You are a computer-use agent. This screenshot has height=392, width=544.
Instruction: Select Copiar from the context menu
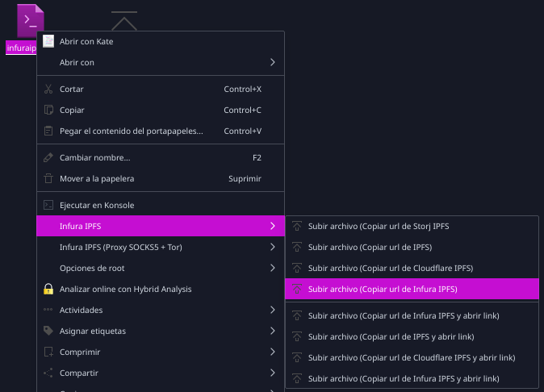161,110
